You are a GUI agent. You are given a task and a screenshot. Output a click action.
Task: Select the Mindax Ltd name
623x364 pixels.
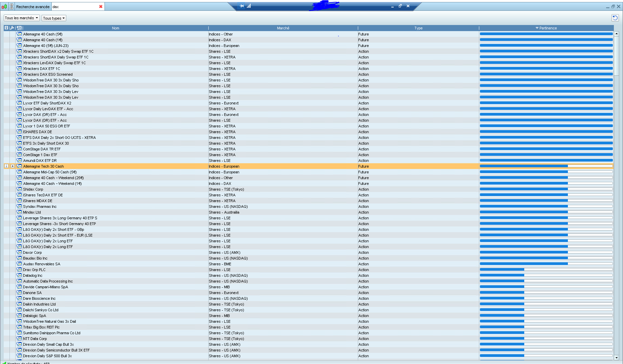[32, 212]
